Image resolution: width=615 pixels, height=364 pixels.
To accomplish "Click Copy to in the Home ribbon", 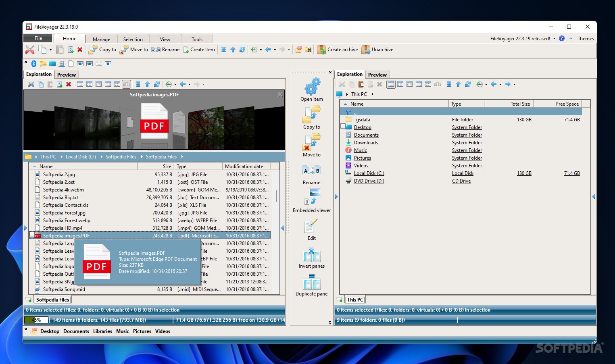I will [x=102, y=50].
